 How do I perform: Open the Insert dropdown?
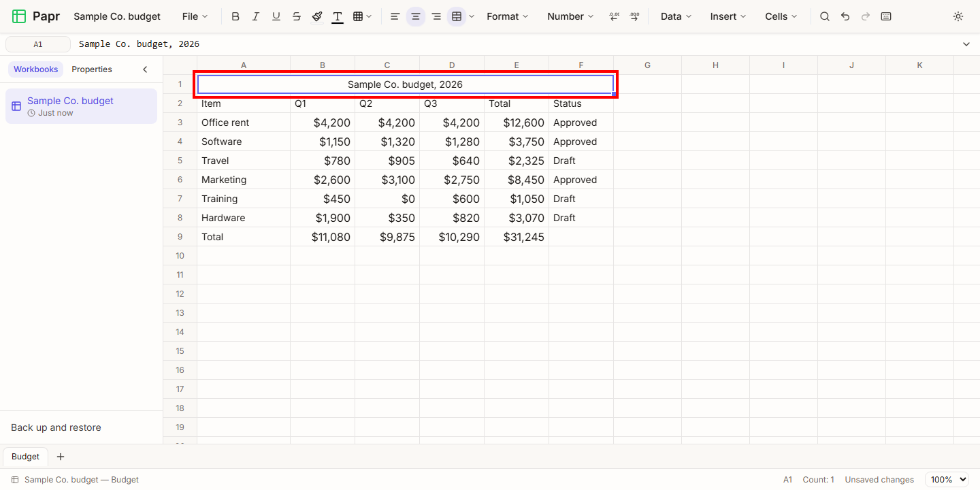pyautogui.click(x=728, y=16)
